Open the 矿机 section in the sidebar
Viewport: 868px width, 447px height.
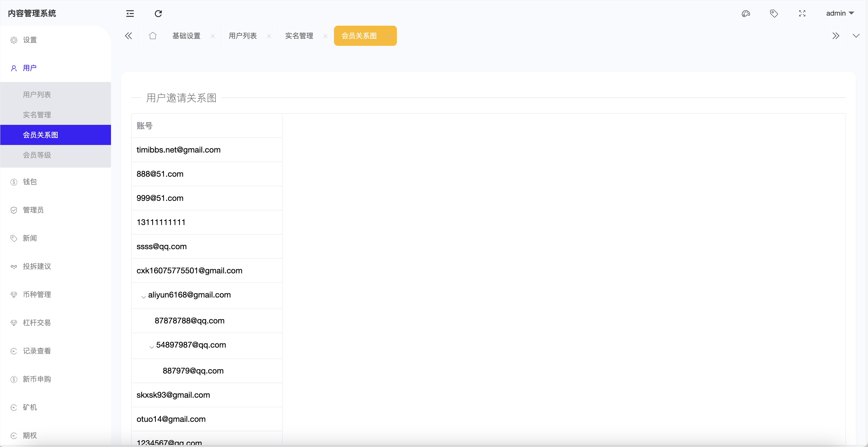pyautogui.click(x=30, y=407)
